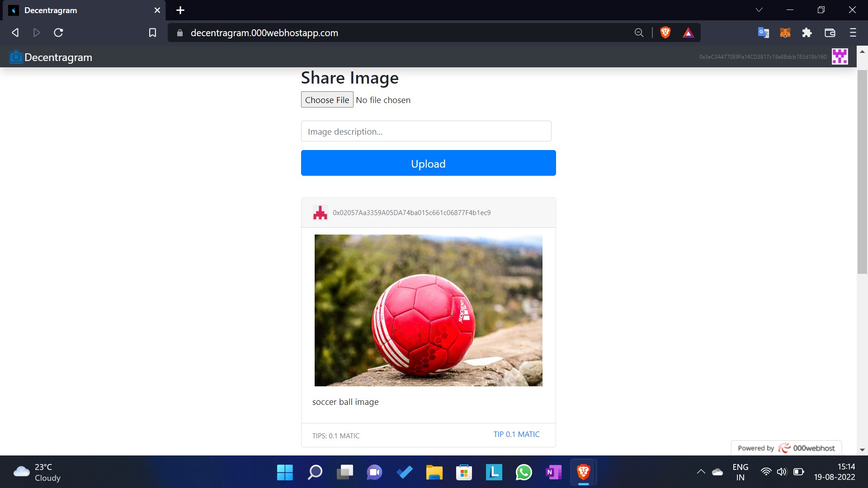The height and width of the screenshot is (488, 868).
Task: Reload the page
Action: click(x=58, y=33)
